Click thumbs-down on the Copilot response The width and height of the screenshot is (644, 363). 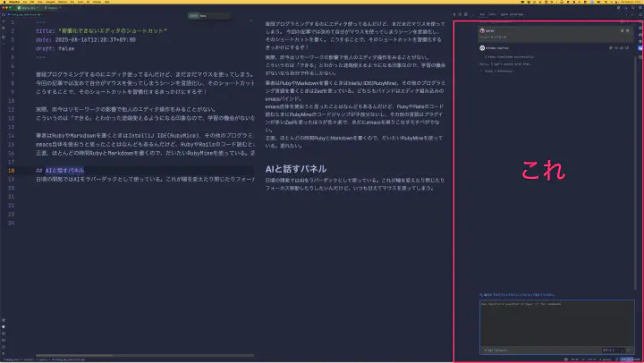[627, 48]
